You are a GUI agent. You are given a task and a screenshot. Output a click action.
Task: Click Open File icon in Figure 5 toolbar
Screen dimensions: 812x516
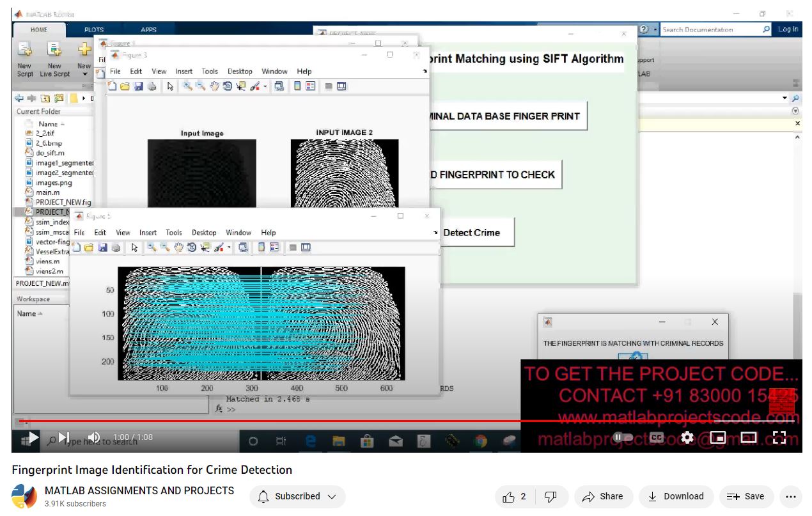(x=89, y=247)
